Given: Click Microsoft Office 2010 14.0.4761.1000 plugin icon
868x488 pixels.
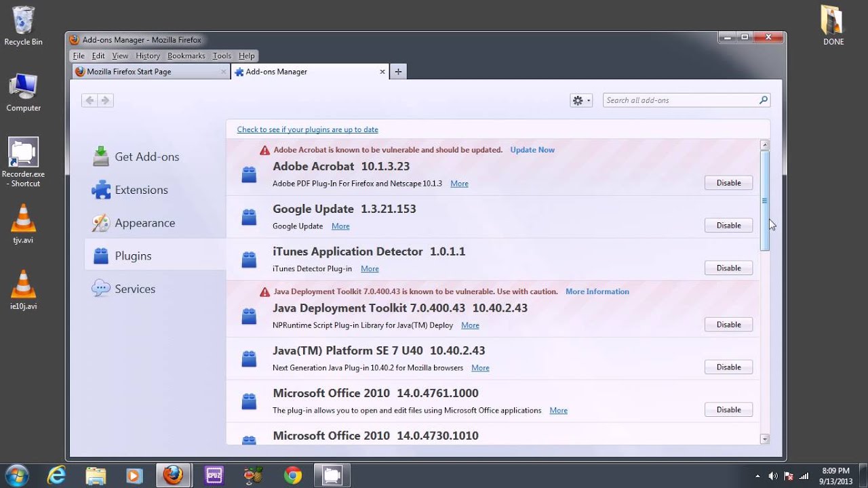Looking at the screenshot, I should pos(249,401).
